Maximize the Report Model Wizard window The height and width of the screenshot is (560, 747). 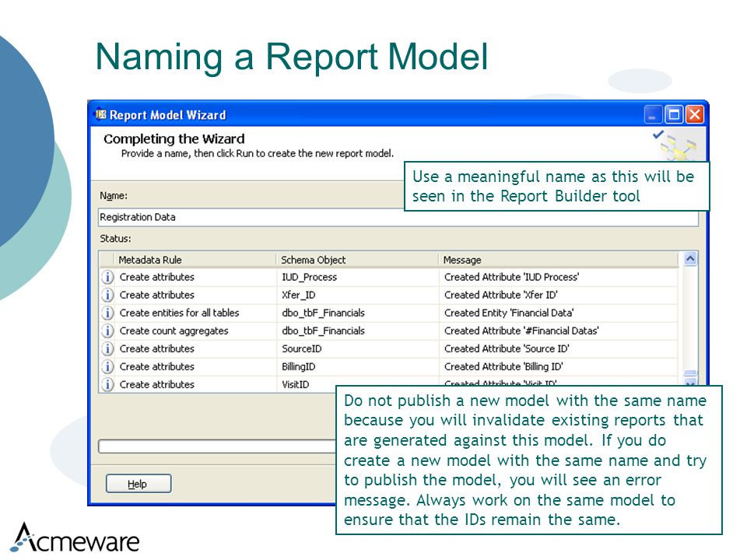[674, 115]
